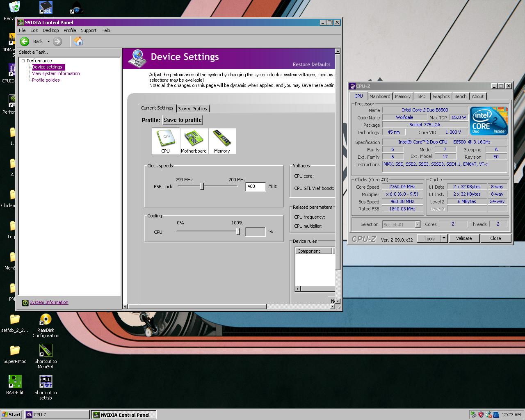Switch to the Mainboard tab in CPU-Z
525x420 pixels.
tap(380, 96)
